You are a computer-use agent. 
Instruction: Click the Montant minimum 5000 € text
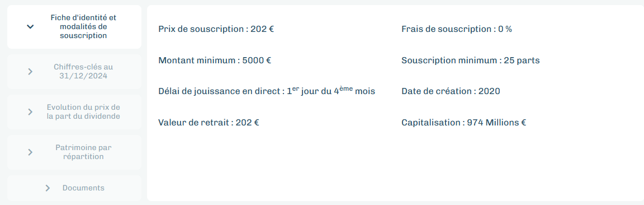[215, 60]
